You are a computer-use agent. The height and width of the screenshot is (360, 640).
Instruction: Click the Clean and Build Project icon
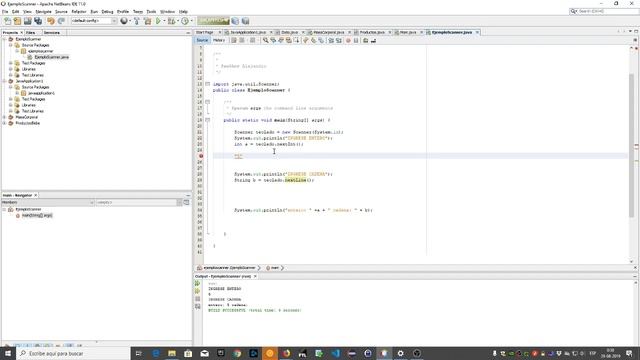[x=147, y=21]
